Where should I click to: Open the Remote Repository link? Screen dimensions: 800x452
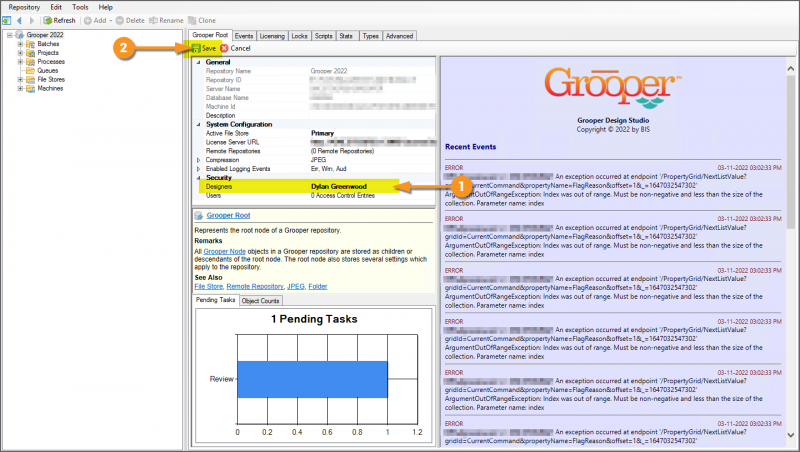pos(255,287)
